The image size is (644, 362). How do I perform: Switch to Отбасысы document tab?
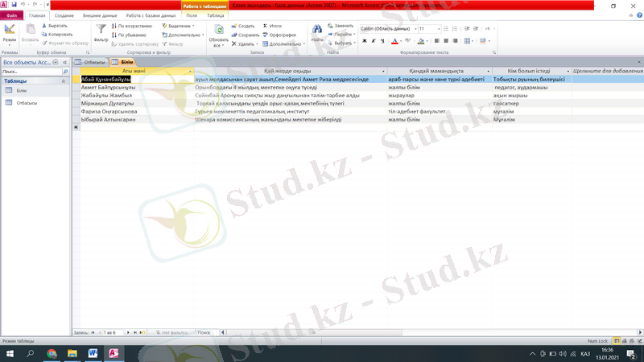click(x=90, y=62)
